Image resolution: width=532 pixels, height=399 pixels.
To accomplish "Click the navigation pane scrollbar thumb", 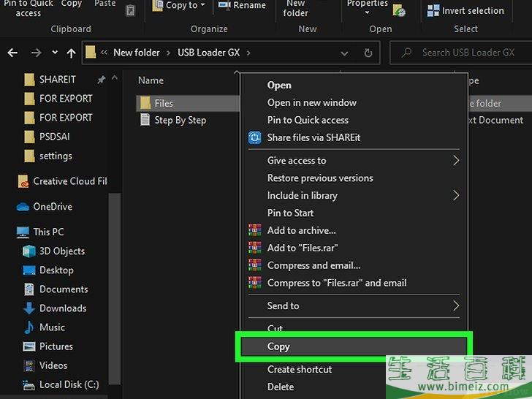I will (x=115, y=289).
